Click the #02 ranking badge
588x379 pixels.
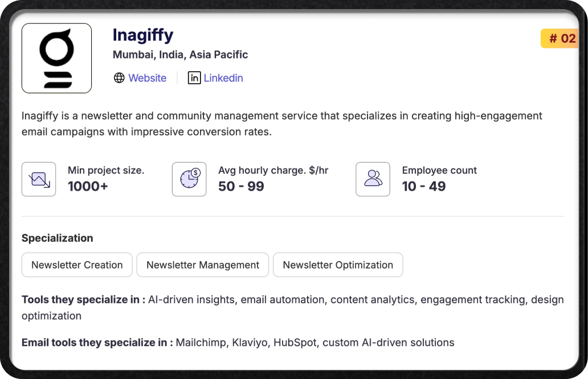tap(562, 39)
